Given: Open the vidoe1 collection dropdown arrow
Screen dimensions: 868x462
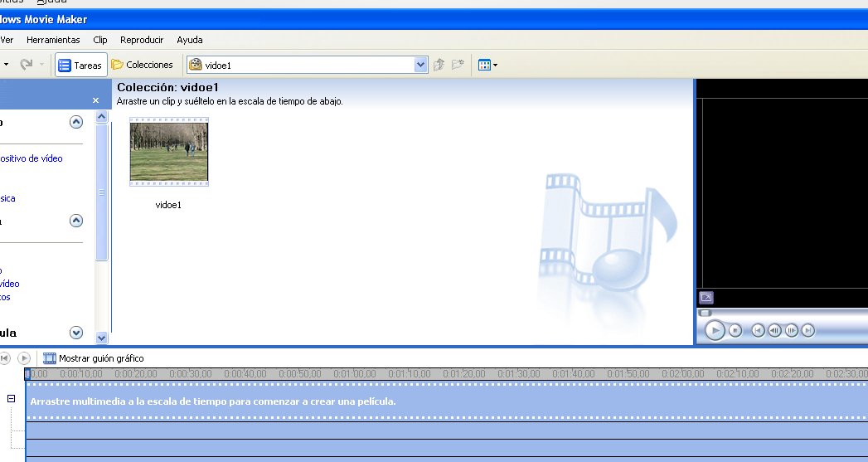Looking at the screenshot, I should (x=420, y=65).
